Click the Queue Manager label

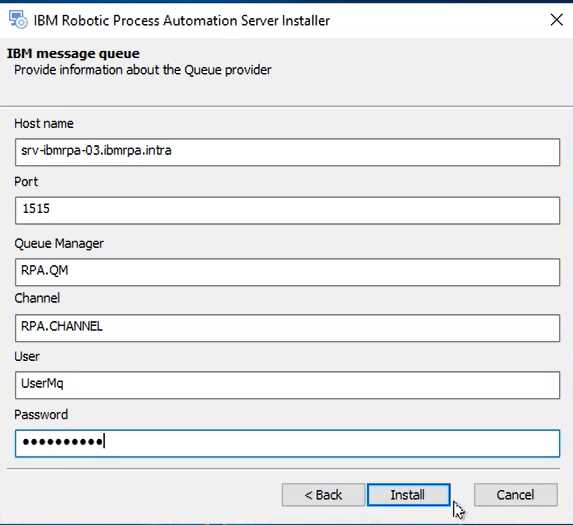point(59,243)
